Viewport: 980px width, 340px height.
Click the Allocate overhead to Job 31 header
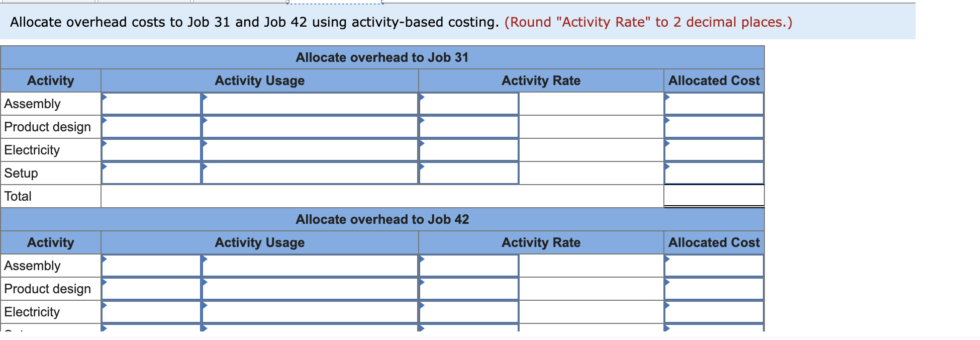pos(382,57)
